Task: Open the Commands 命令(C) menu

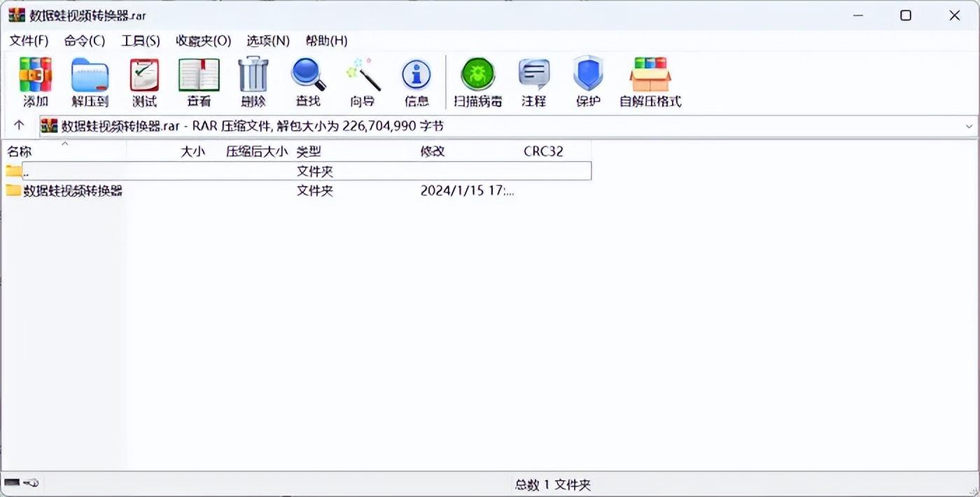Action: coord(85,41)
